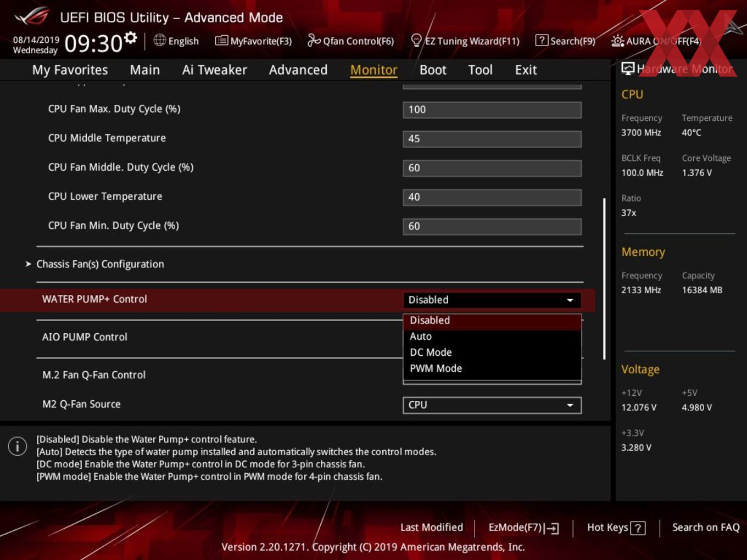Open Qfan Control(F6)
This screenshot has height=560, width=747.
(350, 41)
